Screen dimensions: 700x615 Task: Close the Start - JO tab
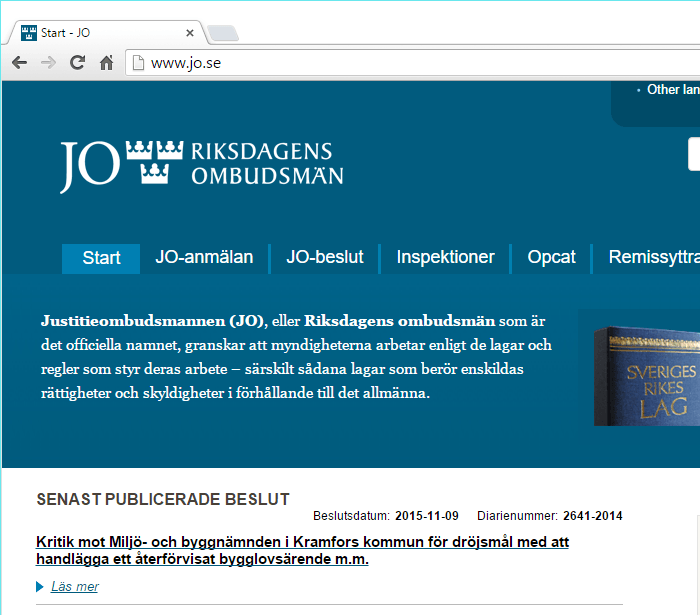[x=190, y=33]
